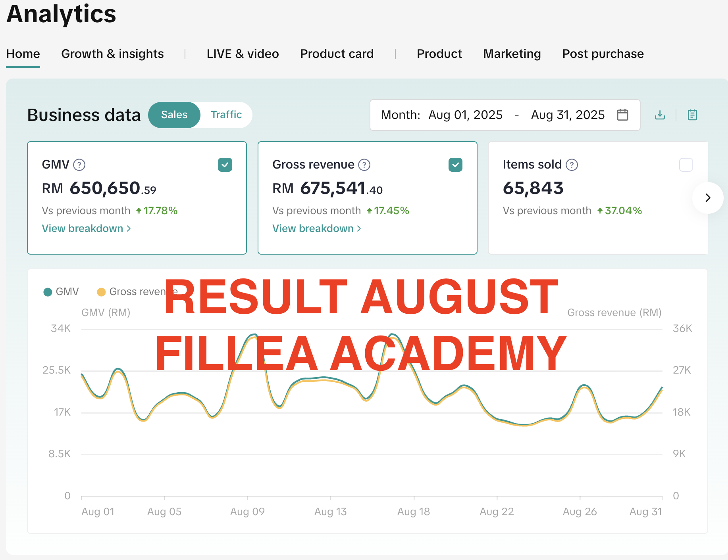View breakdown link under GMV
Screen dimensions: 728x560
(x=86, y=228)
